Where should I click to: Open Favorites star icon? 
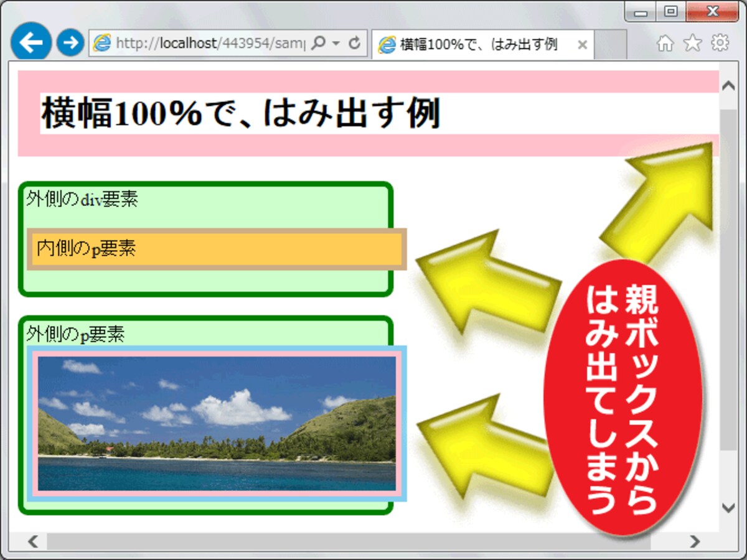coord(692,42)
